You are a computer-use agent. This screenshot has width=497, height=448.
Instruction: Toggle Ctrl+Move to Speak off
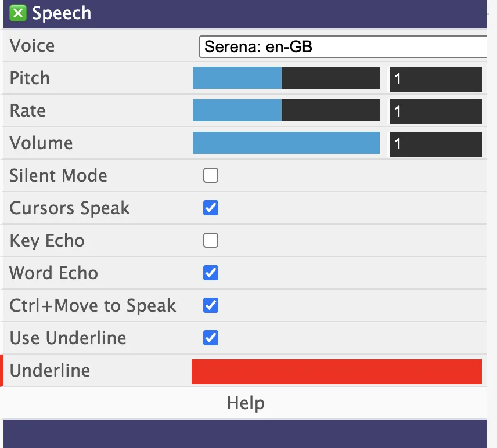click(x=210, y=305)
